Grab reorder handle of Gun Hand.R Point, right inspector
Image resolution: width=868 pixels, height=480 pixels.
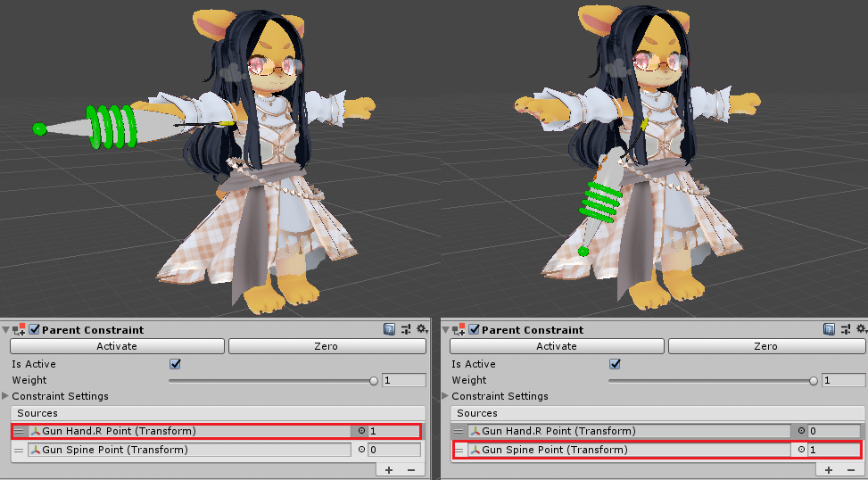coord(459,431)
